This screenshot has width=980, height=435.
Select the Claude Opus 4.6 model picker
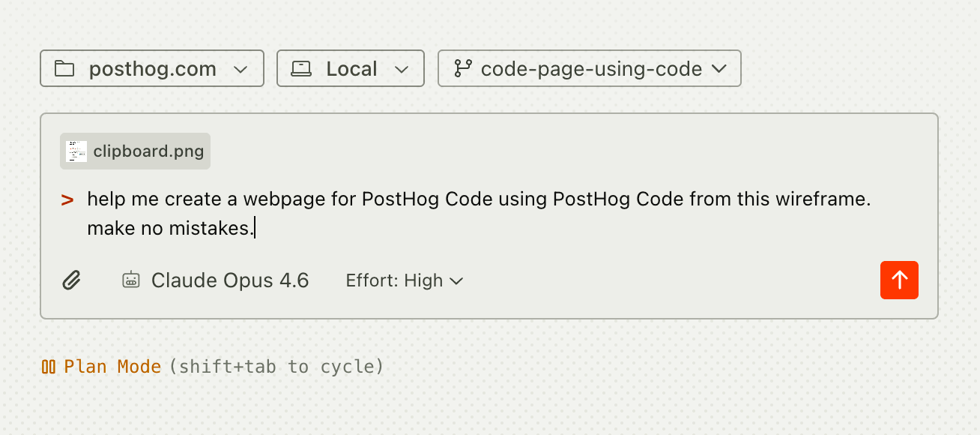point(216,280)
